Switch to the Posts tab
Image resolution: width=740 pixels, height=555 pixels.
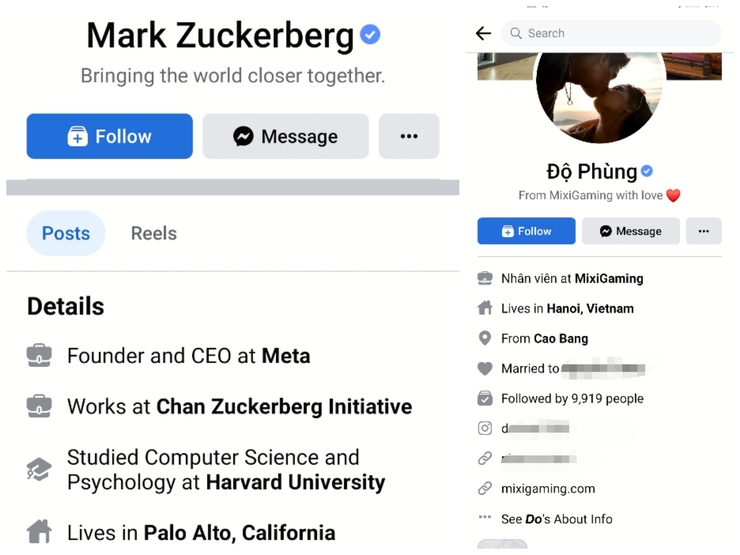[x=66, y=233]
